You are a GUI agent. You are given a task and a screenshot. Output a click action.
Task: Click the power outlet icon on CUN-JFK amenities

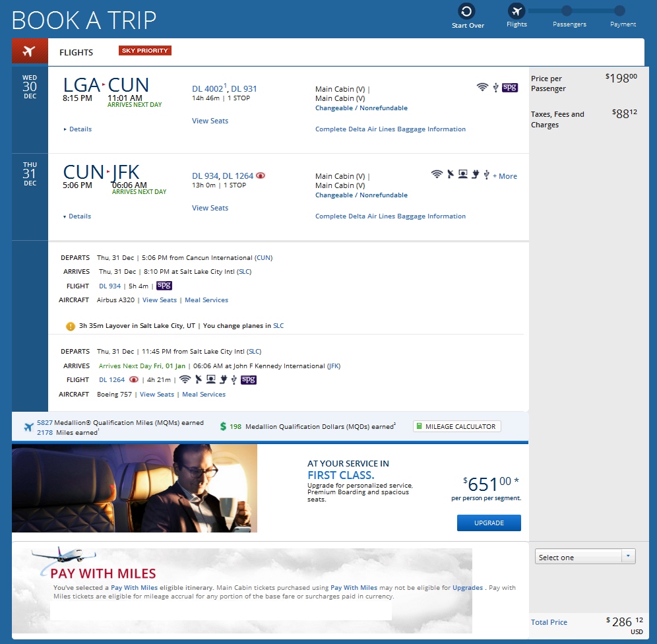click(x=475, y=174)
